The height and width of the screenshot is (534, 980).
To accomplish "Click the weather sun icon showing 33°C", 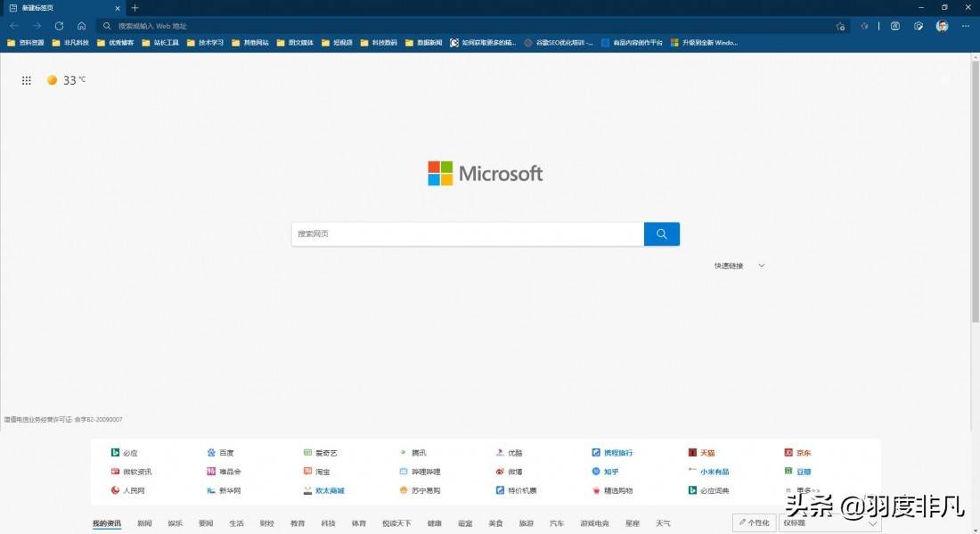I will [52, 80].
